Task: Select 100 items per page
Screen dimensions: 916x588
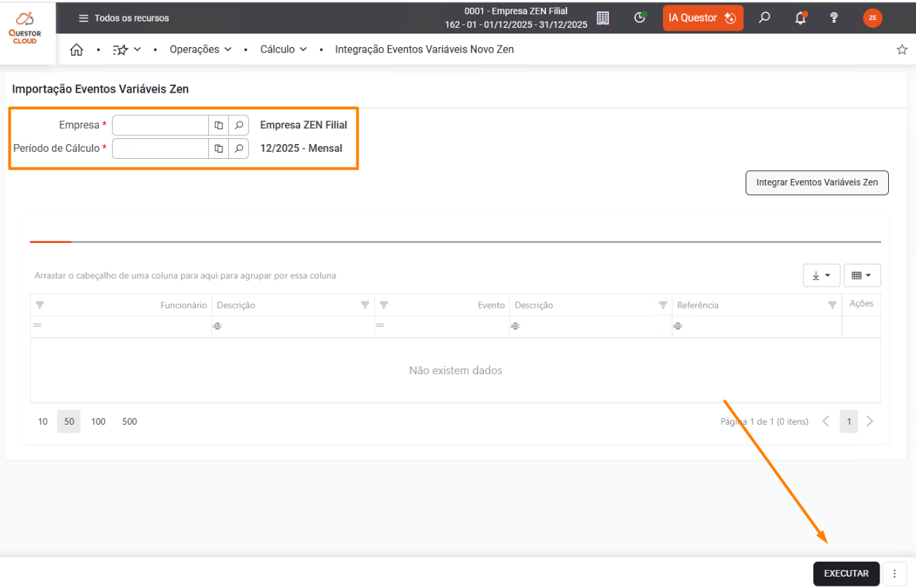Action: pyautogui.click(x=98, y=421)
